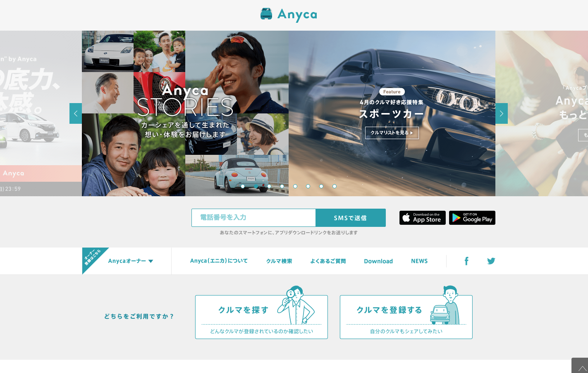Viewport: 588px width, 373px height.
Task: Expand the Anycaオーナー dropdown
Action: pyautogui.click(x=131, y=261)
